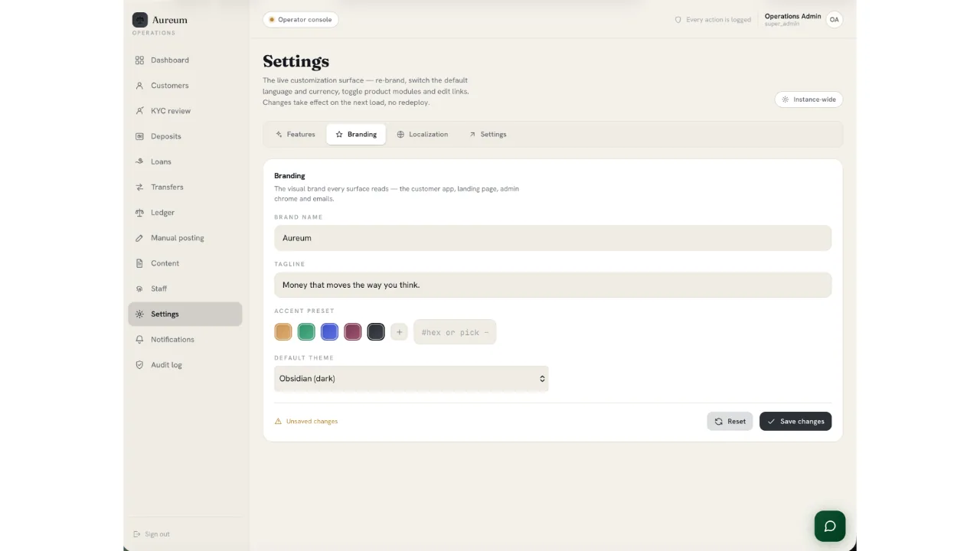Click the Aureum logo icon
The height and width of the screenshot is (551, 980).
click(140, 20)
